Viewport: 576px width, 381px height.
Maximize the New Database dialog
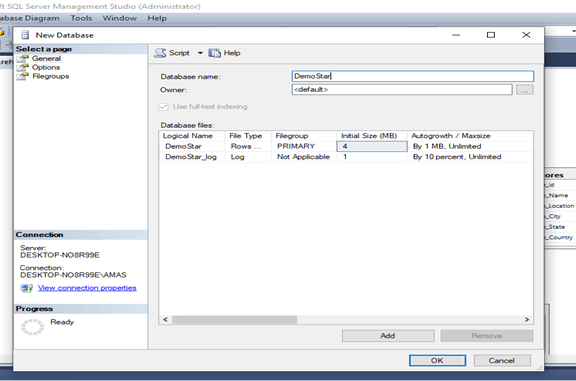[491, 35]
